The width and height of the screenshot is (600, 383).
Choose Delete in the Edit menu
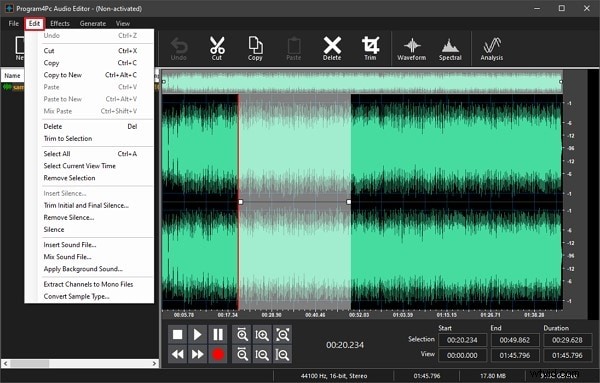pos(89,126)
